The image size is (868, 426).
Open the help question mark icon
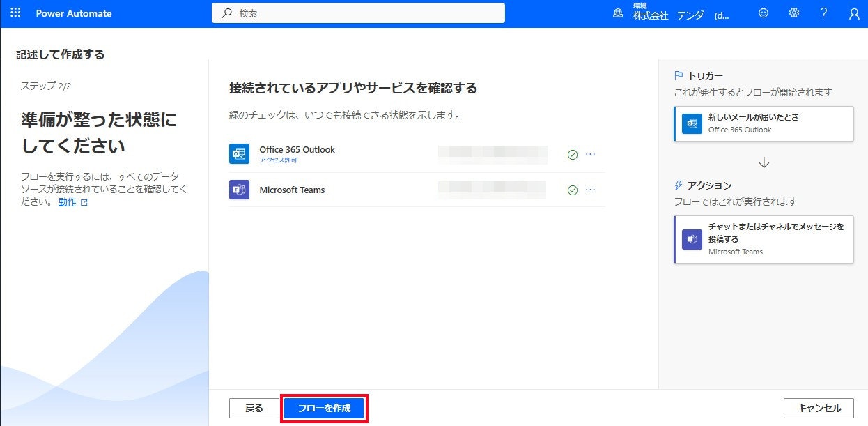[824, 13]
